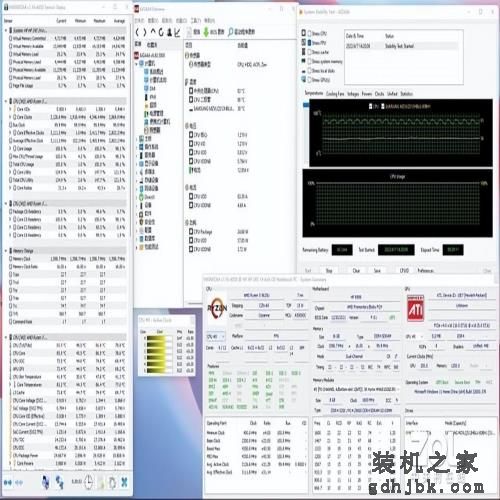Open the AIDA64 graph chart toolbar icon
The image size is (500, 500).
tap(177, 32)
